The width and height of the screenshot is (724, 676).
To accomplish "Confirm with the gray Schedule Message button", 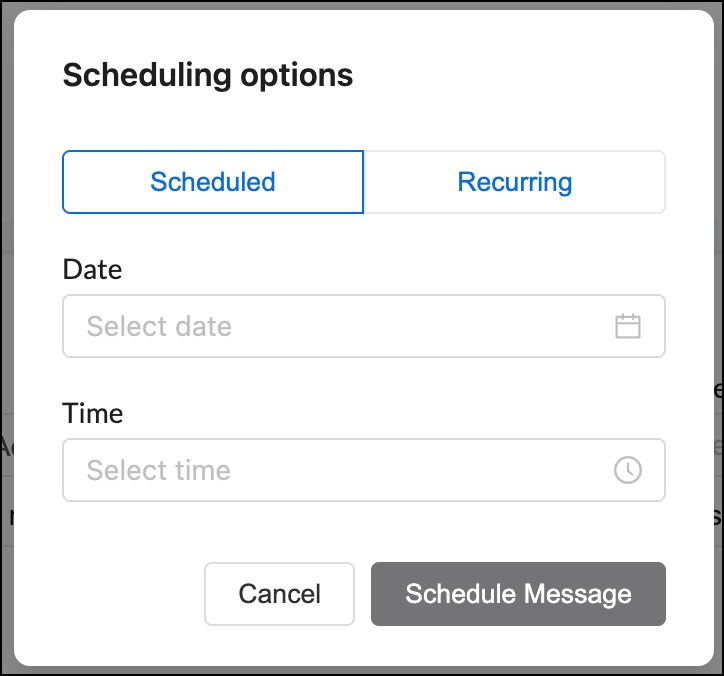I will [518, 594].
